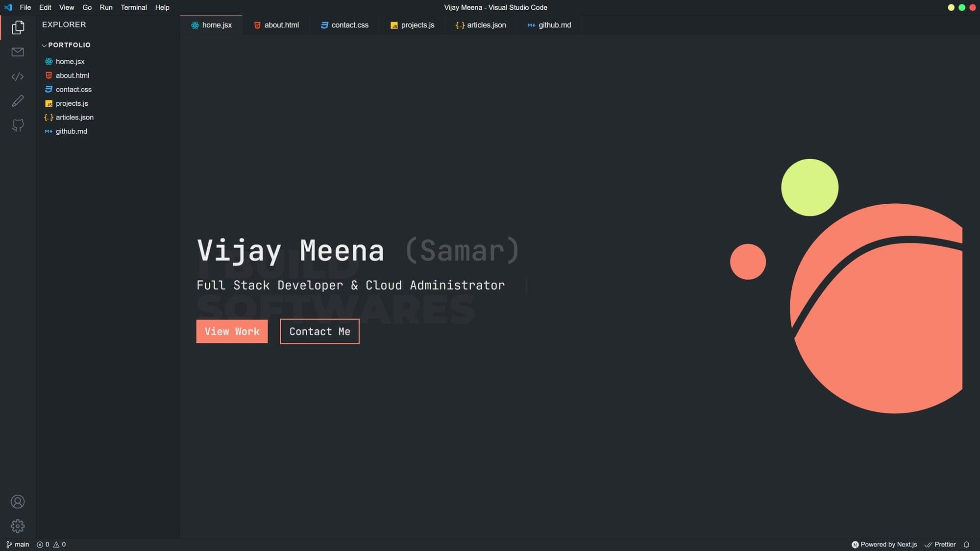Open the Terminal menu
Image resolution: width=980 pixels, height=551 pixels.
click(133, 7)
